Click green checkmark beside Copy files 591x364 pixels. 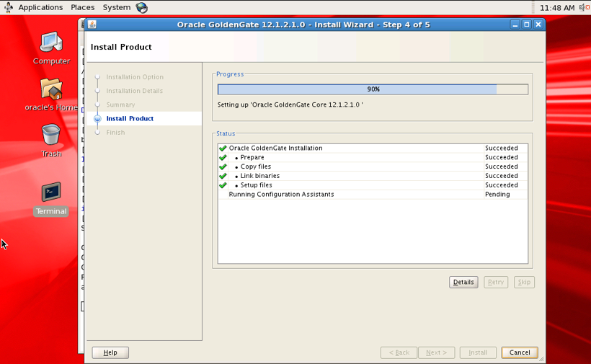pos(223,167)
